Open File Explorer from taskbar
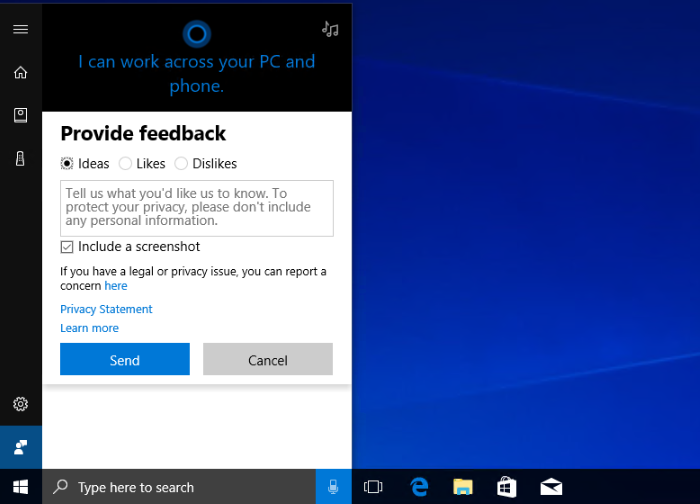700x504 pixels. (463, 487)
